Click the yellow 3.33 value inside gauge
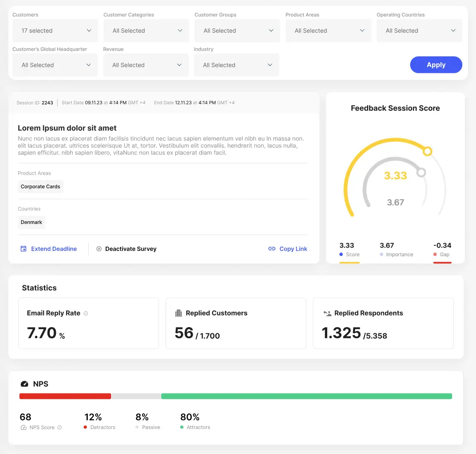This screenshot has height=454, width=476. 395,176
